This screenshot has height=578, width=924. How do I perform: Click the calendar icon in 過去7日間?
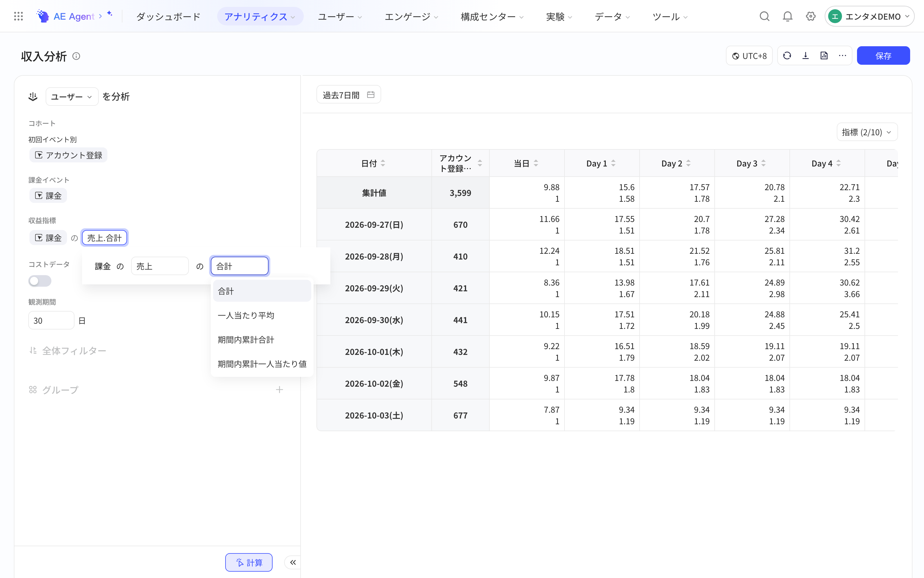tap(370, 95)
